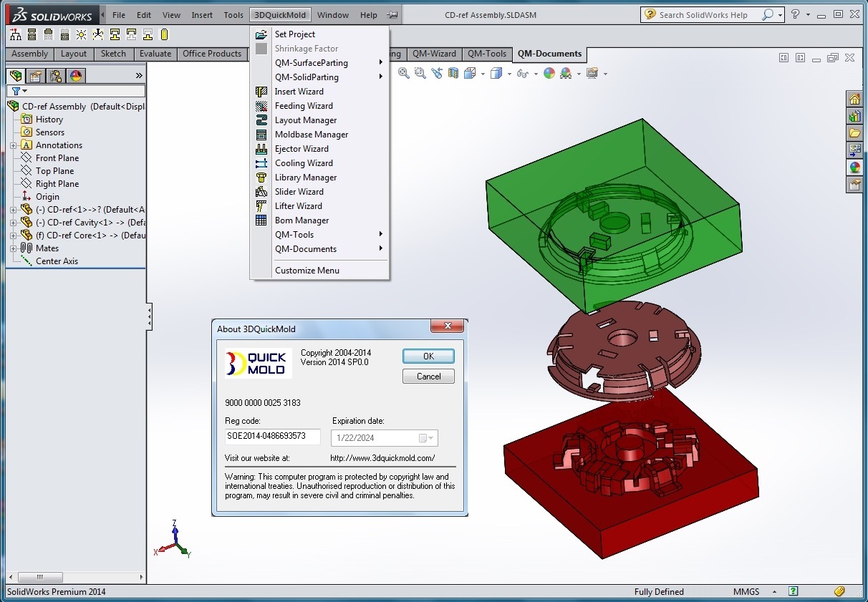Choose Moldbase Manager from the menu
This screenshot has height=602, width=868.
point(319,135)
